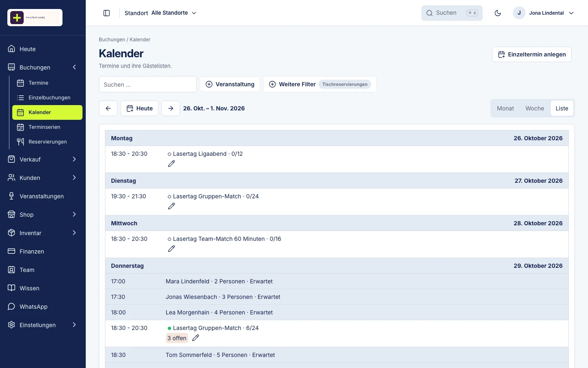
Task: Open Jona Lindental user menu
Action: [543, 13]
